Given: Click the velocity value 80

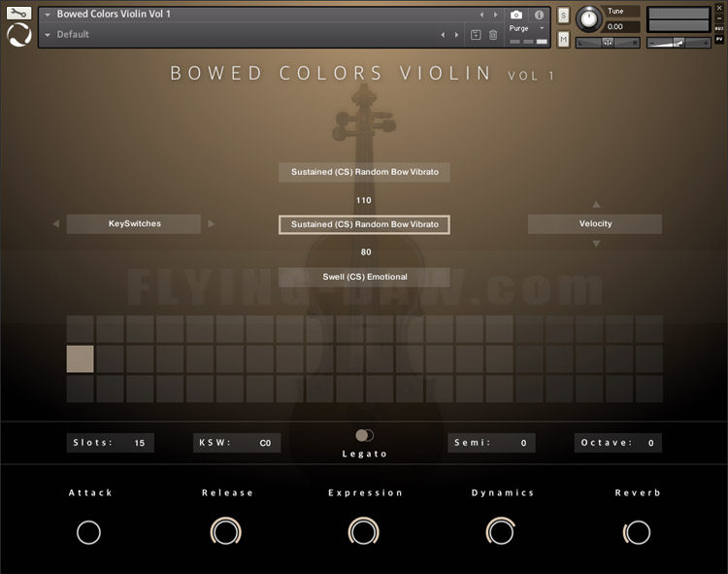Looking at the screenshot, I should pos(366,252).
